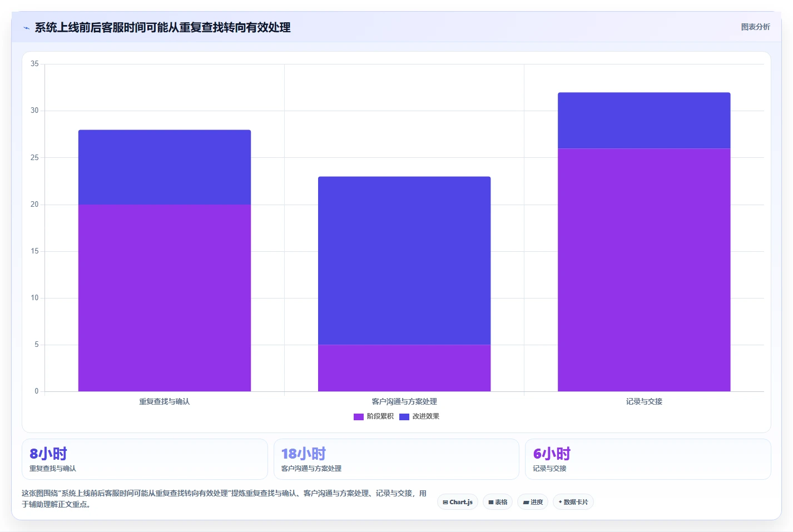Click purple 阶段累积 bar for 重复查找与确认
The width and height of the screenshot is (793, 532).
tap(165, 298)
